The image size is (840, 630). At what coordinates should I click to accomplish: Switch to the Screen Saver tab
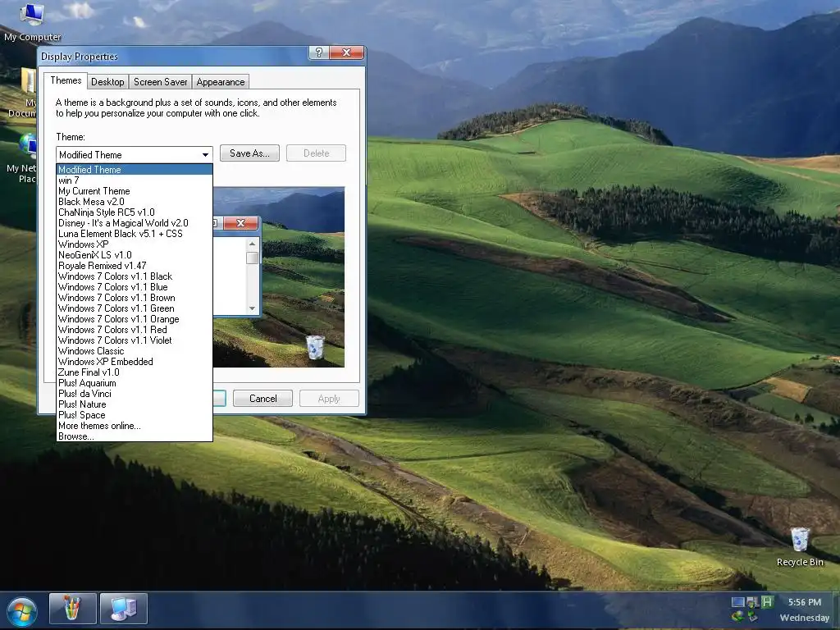160,82
